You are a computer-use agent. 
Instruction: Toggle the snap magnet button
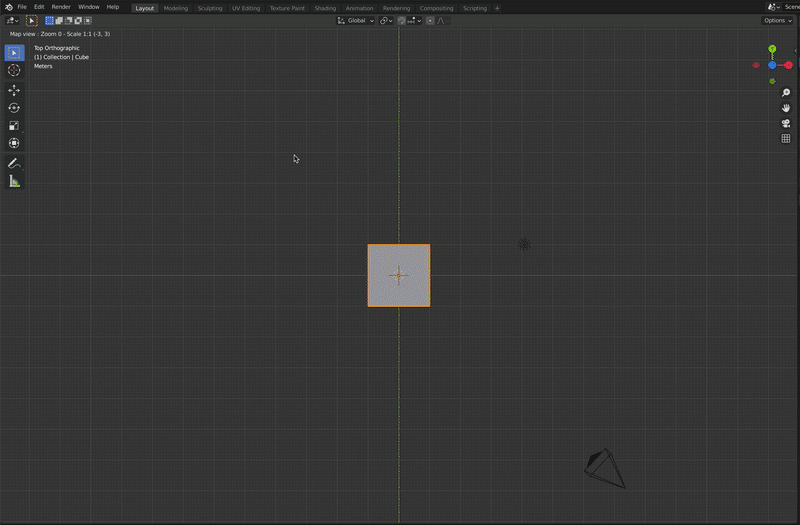point(402,20)
